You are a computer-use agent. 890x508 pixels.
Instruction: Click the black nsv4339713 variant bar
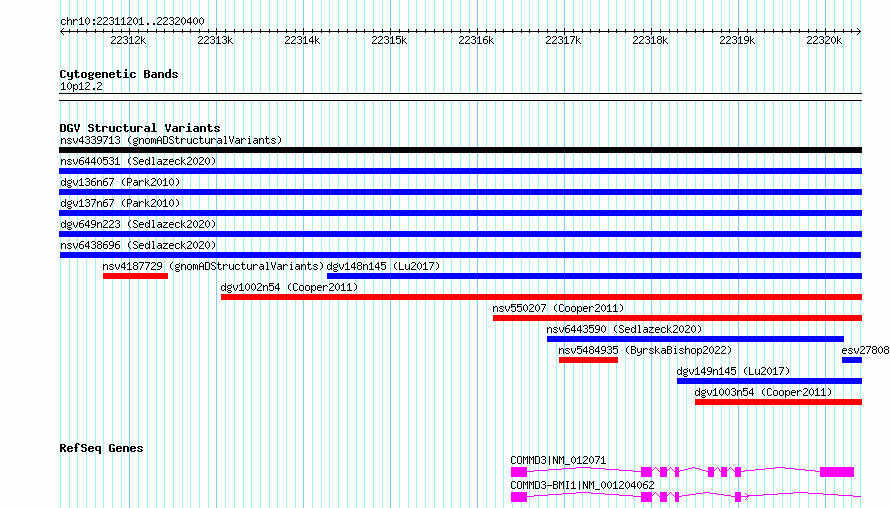[x=460, y=150]
